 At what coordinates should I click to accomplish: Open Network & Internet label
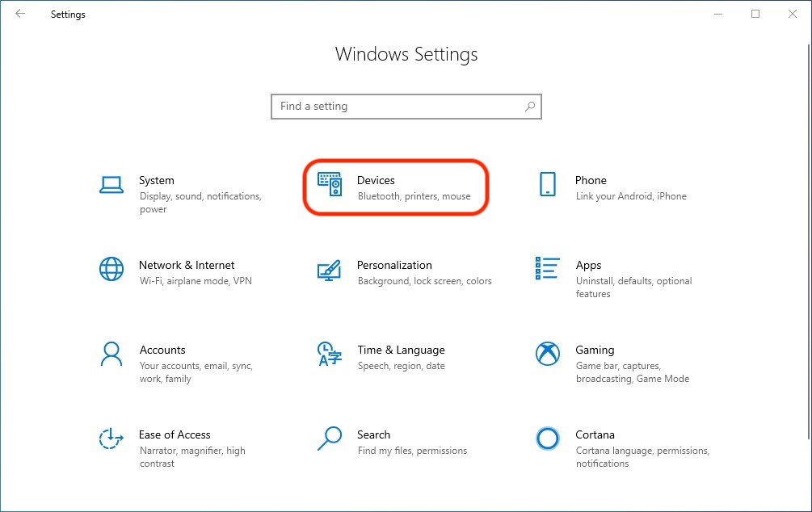click(187, 265)
